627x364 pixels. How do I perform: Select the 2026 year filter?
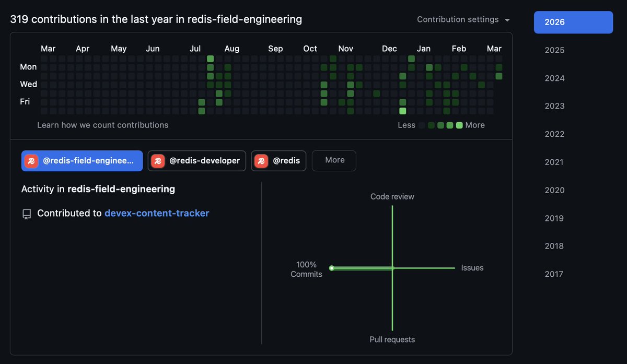(x=573, y=22)
